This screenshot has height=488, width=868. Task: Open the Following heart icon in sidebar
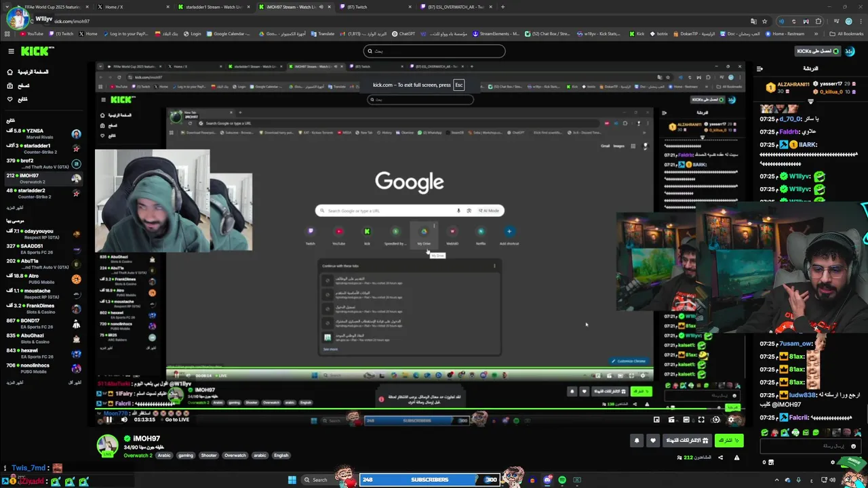9,99
